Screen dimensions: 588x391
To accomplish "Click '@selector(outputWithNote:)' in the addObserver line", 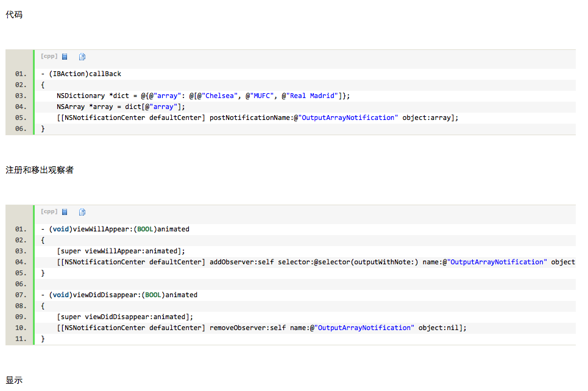I will click(x=366, y=262).
